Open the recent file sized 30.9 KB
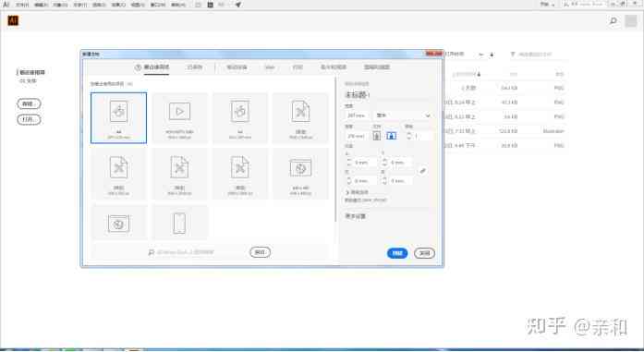The image size is (644, 352). pos(505,145)
